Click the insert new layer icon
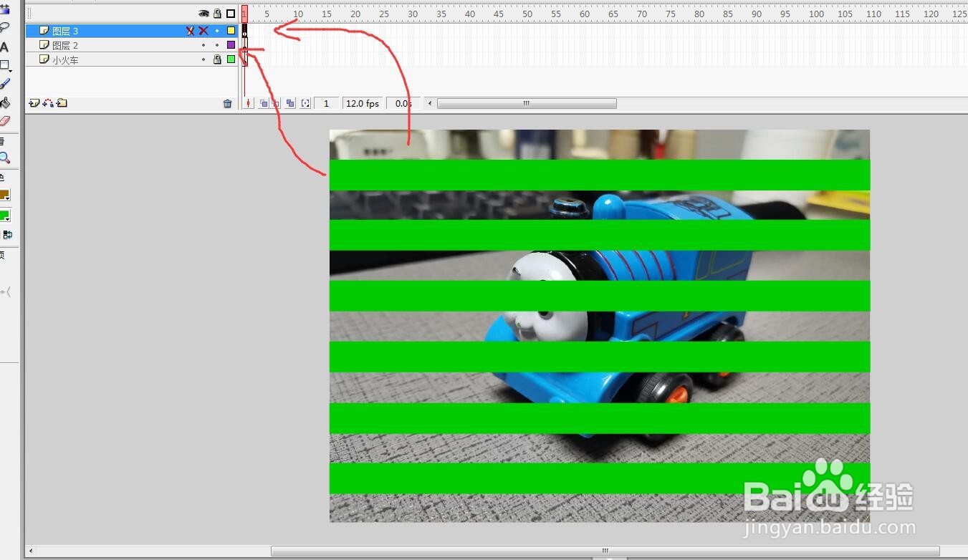The width and height of the screenshot is (968, 560). pyautogui.click(x=34, y=103)
